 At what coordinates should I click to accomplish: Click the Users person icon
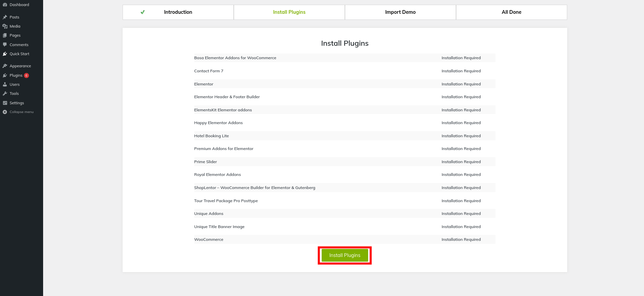click(x=5, y=84)
